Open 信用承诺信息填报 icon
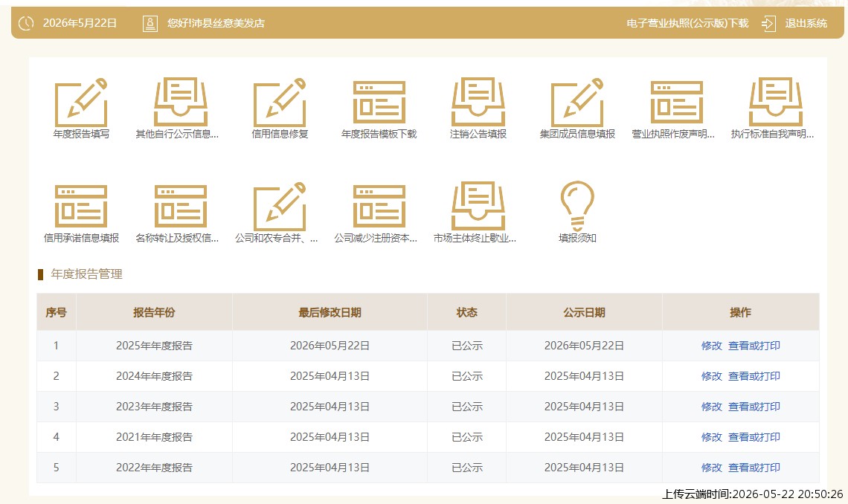 (x=81, y=207)
